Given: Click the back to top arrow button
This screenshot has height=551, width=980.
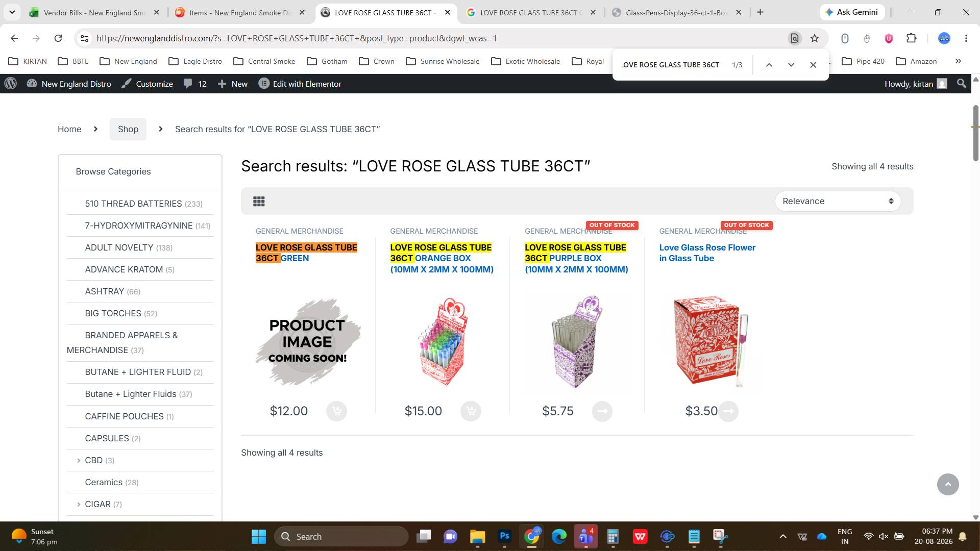Looking at the screenshot, I should tap(948, 484).
